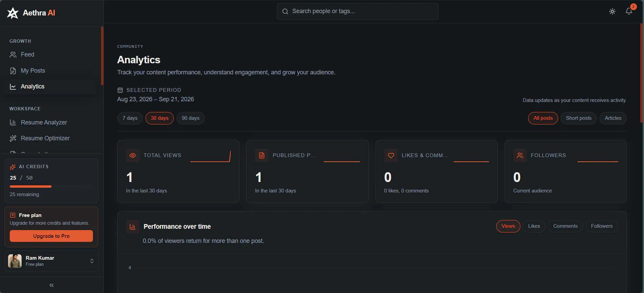The image size is (644, 293).
Task: Click Ram Kumar's profile avatar
Action: tap(15, 261)
